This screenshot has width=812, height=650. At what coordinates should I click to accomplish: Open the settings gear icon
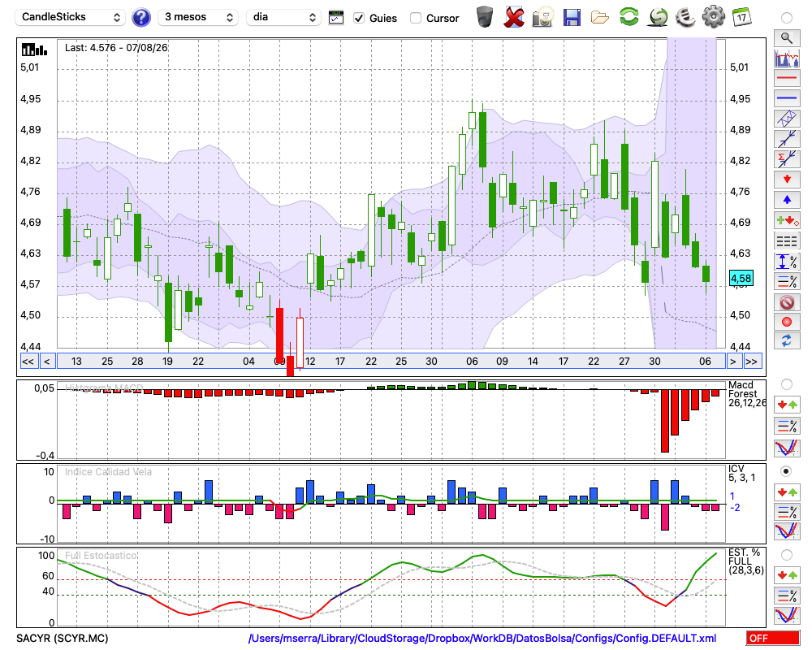pos(713,17)
